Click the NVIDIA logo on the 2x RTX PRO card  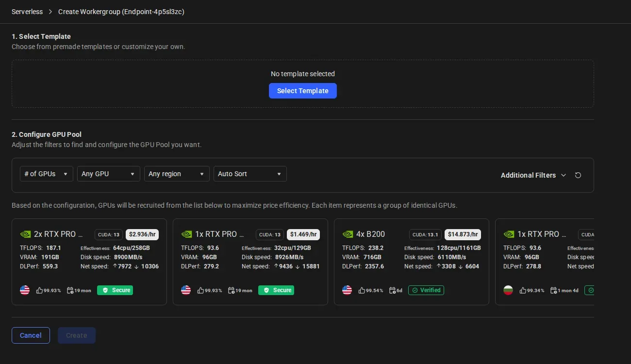(25, 234)
